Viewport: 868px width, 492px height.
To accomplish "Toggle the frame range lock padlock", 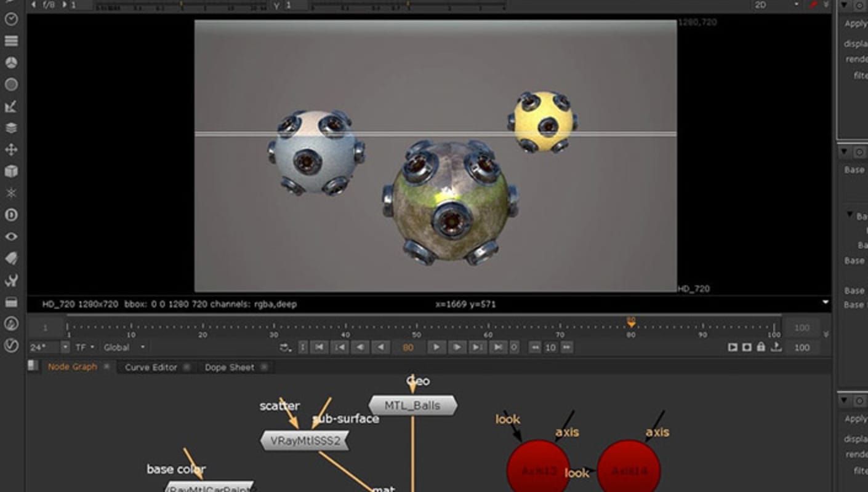I will tap(760, 347).
